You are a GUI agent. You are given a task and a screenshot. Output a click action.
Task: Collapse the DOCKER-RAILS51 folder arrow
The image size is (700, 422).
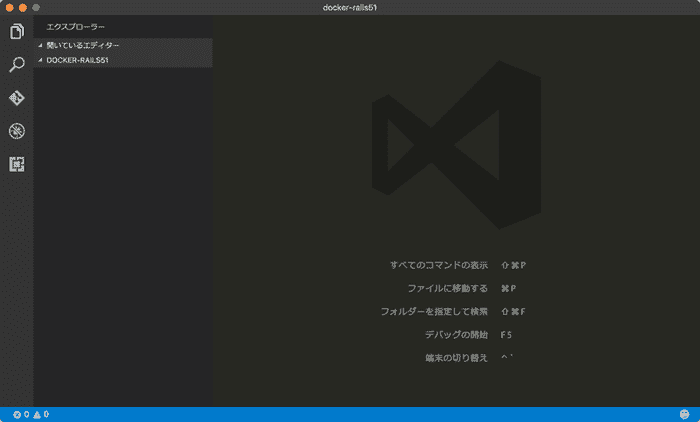(40, 60)
